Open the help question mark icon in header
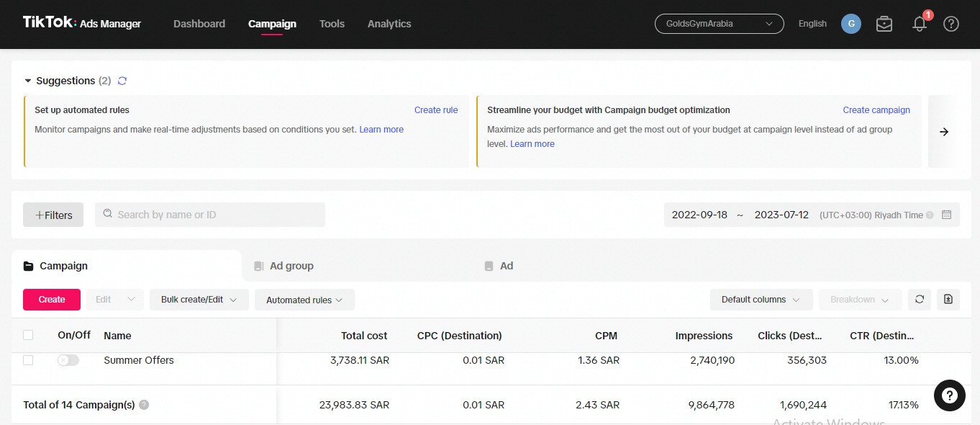 (x=951, y=24)
